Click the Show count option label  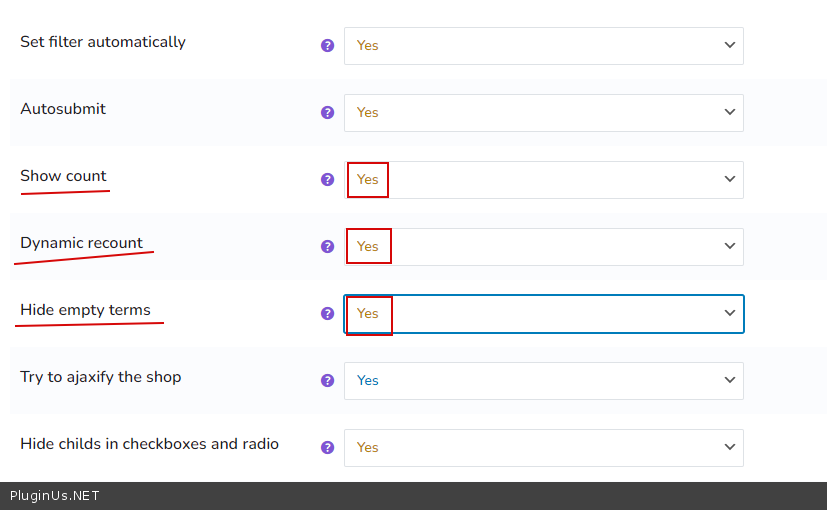63,176
